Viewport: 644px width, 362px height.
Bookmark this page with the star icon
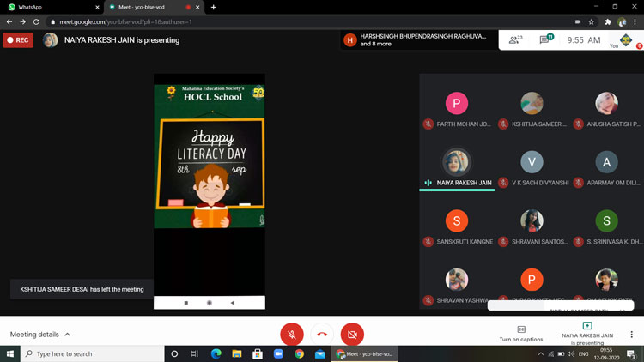click(592, 21)
